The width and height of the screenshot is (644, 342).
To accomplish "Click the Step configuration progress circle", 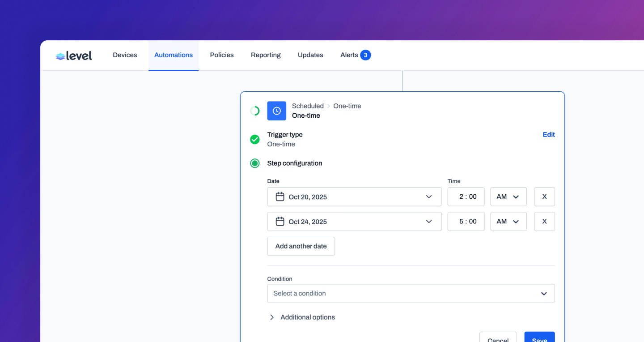I will pos(255,163).
